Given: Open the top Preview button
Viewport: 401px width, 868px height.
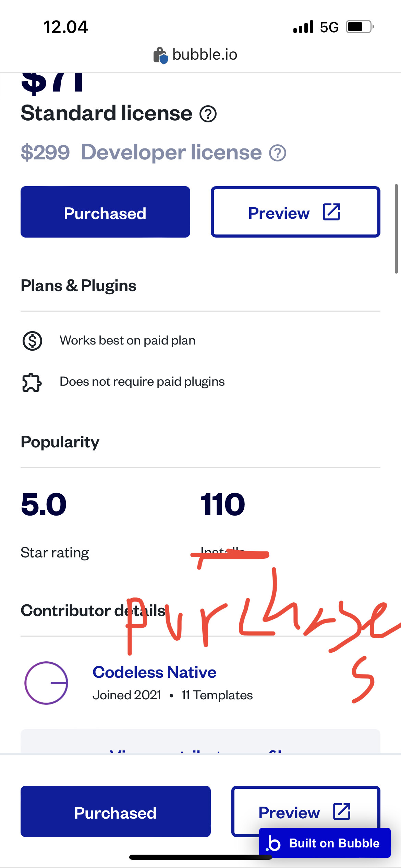Looking at the screenshot, I should pos(295,212).
